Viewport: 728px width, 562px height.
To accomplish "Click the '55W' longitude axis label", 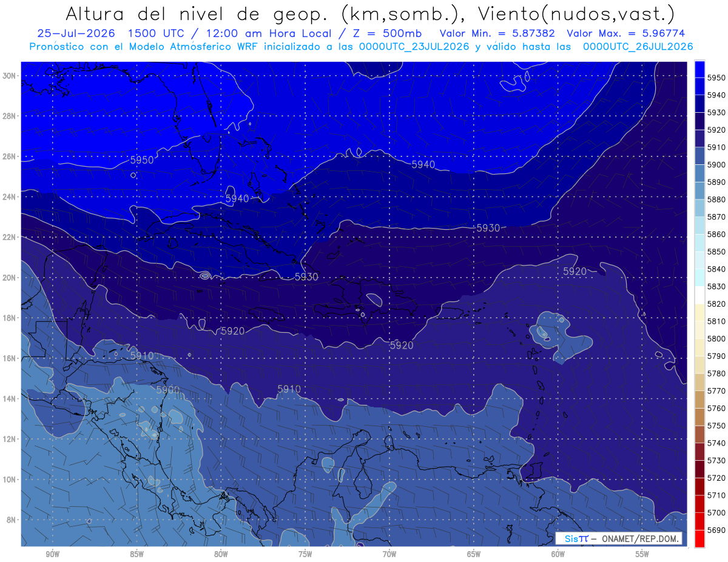I will [x=642, y=554].
